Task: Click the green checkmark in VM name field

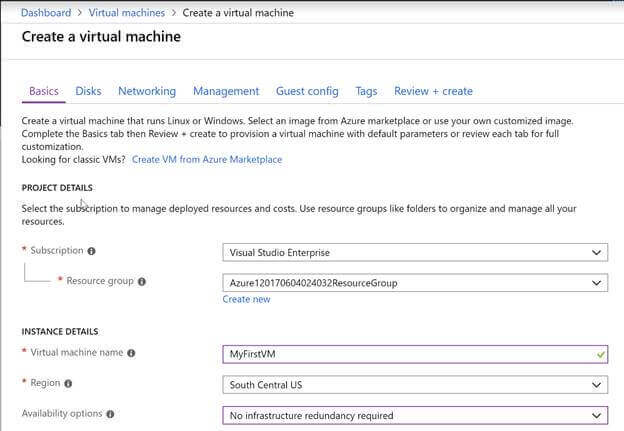Action: pyautogui.click(x=601, y=354)
